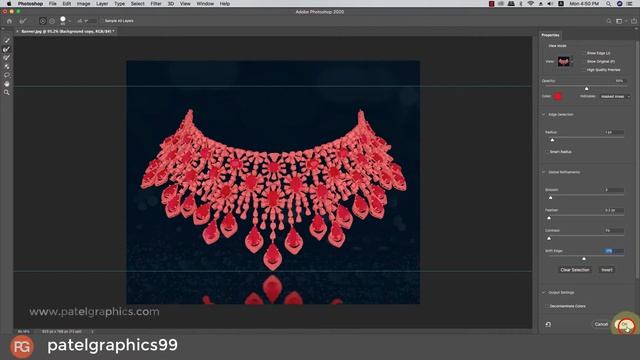
Task: Click the Smooth value field
Action: point(613,190)
